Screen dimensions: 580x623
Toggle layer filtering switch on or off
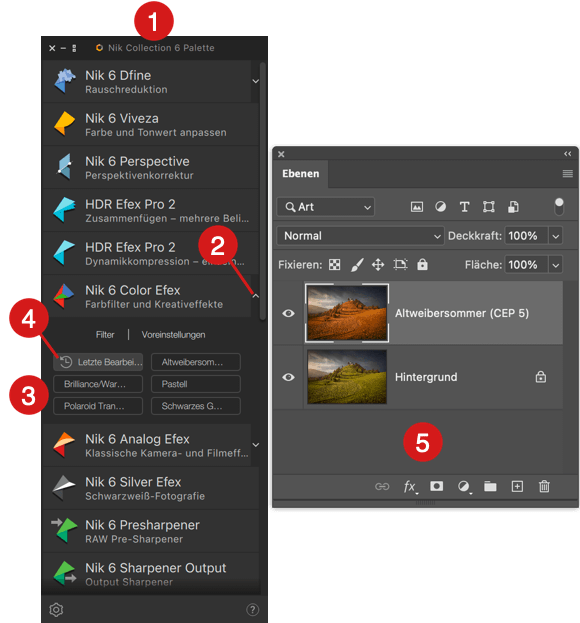point(559,207)
